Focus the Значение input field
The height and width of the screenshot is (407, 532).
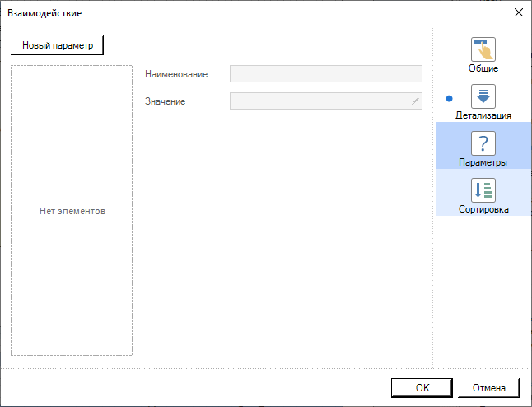pos(326,101)
